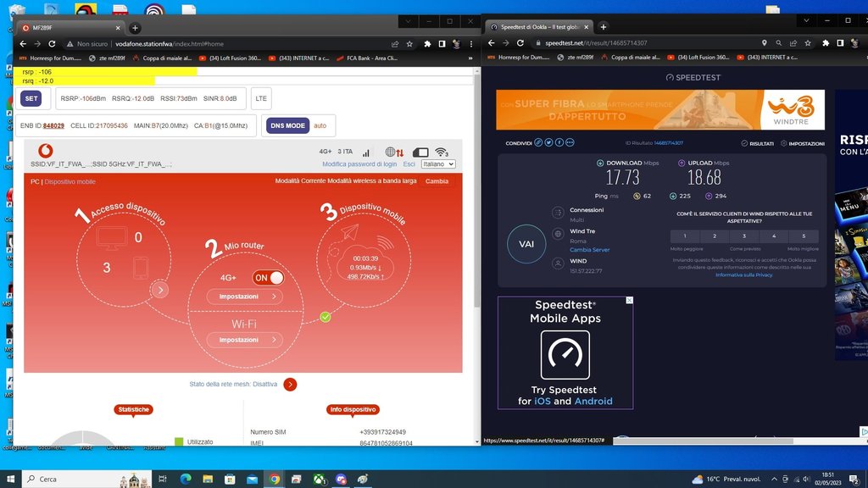Click the signal strength bars icon
The width and height of the screenshot is (868, 488).
[366, 152]
